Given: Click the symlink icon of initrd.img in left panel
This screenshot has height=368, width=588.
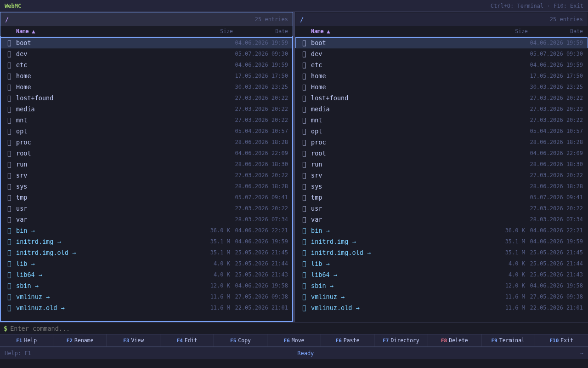Looking at the screenshot, I should pyautogui.click(x=9, y=241).
